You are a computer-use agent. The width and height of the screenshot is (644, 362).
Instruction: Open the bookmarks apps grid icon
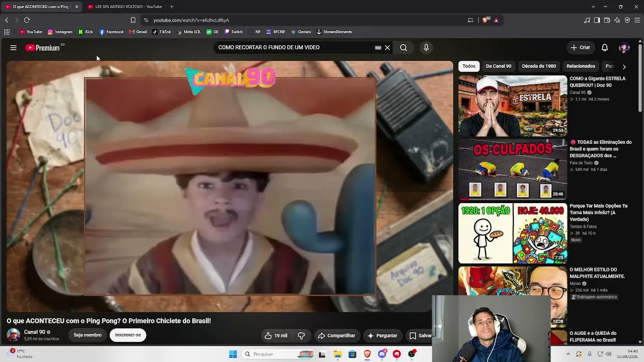[7, 32]
